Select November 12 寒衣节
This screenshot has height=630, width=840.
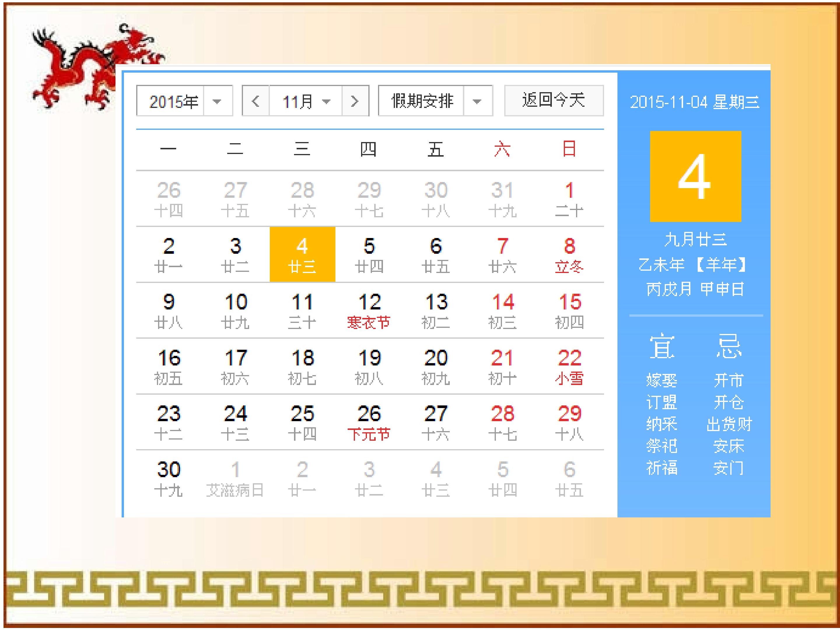pos(369,310)
